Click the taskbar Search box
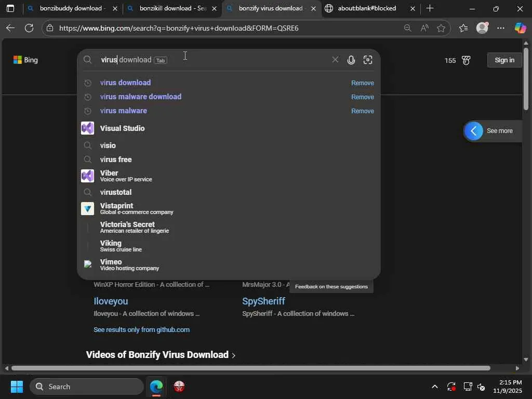Image resolution: width=532 pixels, height=399 pixels. click(x=87, y=387)
